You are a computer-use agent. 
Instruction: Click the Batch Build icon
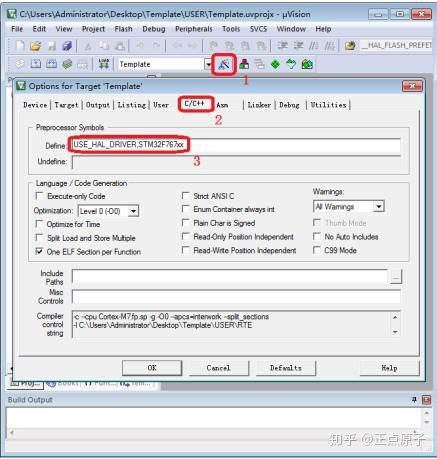[x=67, y=64]
